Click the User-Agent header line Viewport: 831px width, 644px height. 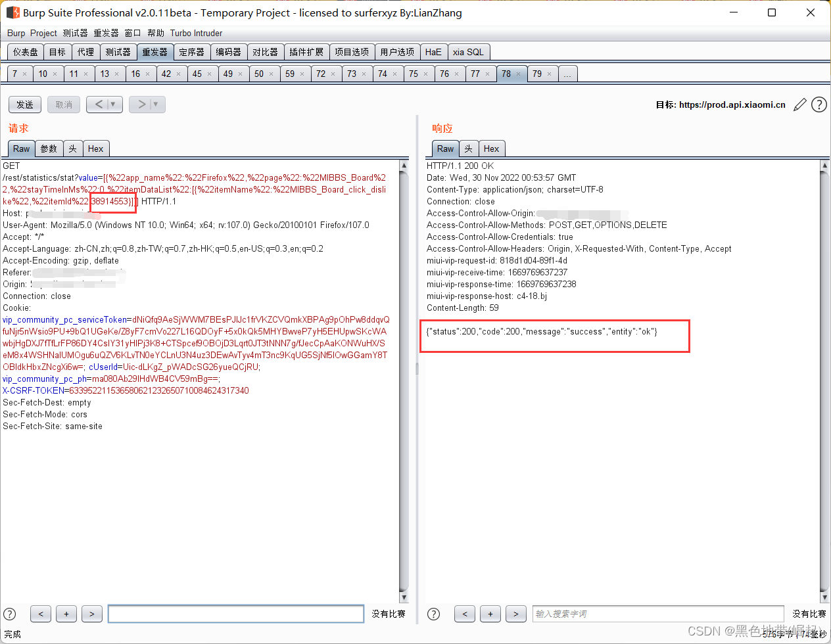(186, 225)
